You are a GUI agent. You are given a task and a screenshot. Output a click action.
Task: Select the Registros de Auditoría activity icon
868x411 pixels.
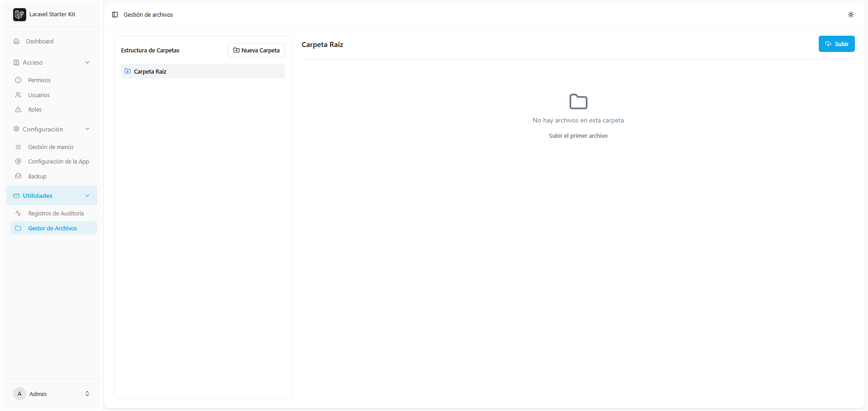click(x=18, y=213)
